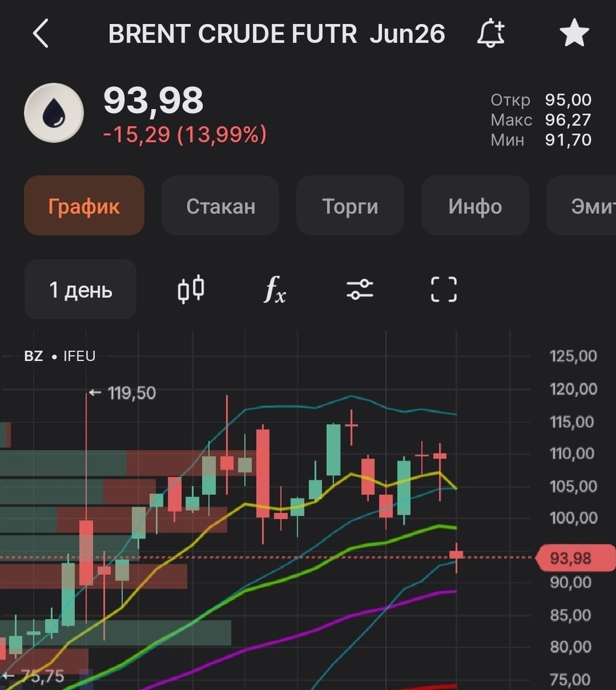Click the 125,00 price axis label

coord(573,356)
